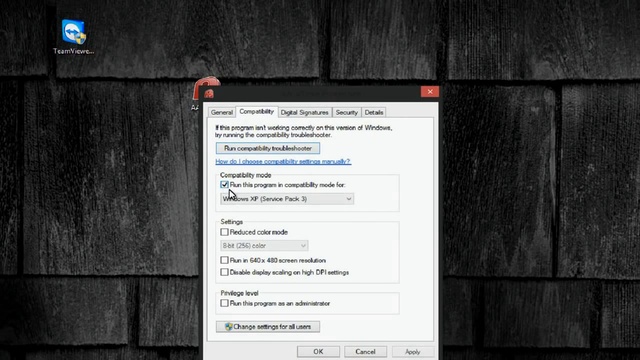Toggle Disable display scaling on high DPI settings
This screenshot has width=640, height=360.
coord(224,272)
